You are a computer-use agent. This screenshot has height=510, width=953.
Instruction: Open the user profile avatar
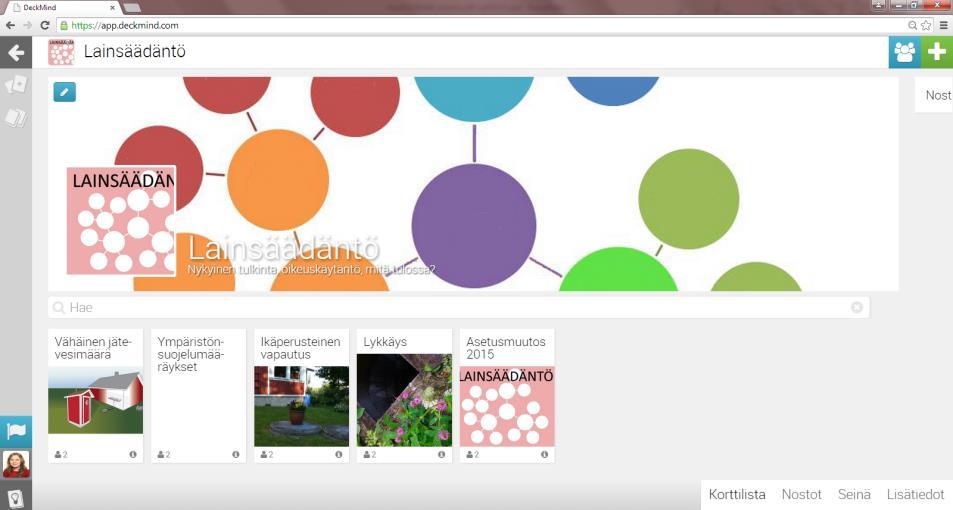pyautogui.click(x=16, y=464)
